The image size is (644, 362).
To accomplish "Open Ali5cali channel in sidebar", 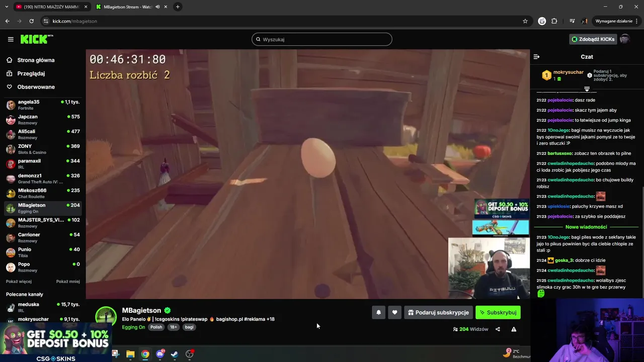I will click(x=43, y=134).
